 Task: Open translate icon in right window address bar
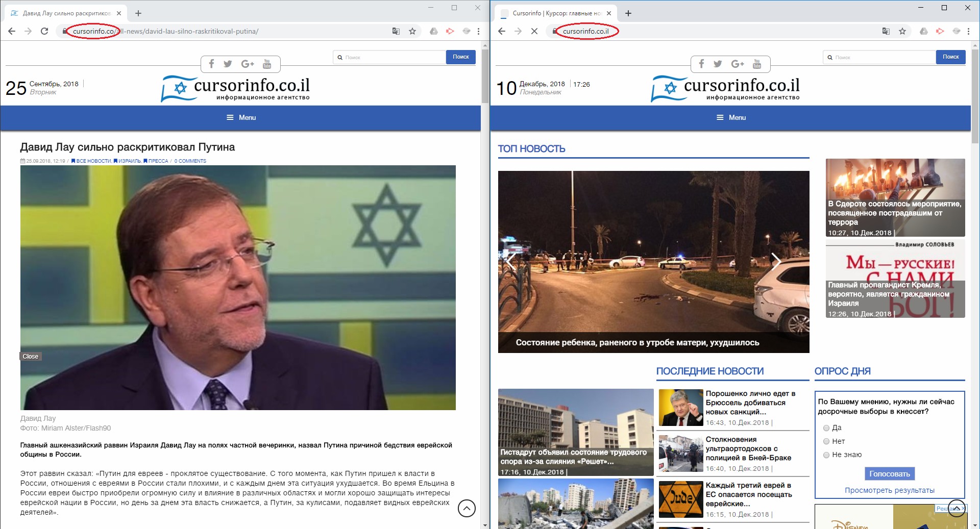886,31
